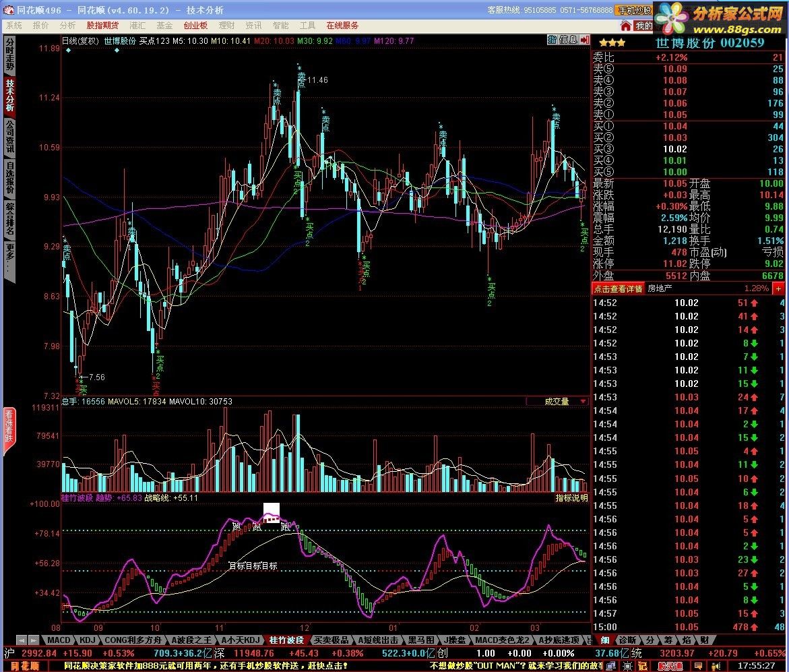Click the three-star rating icon
The width and height of the screenshot is (789, 672).
coord(612,42)
